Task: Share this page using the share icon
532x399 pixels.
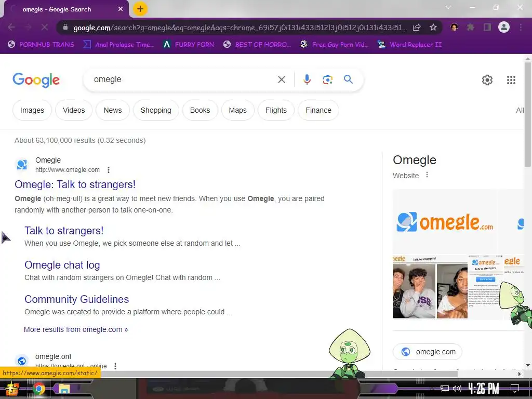Action: click(x=417, y=28)
